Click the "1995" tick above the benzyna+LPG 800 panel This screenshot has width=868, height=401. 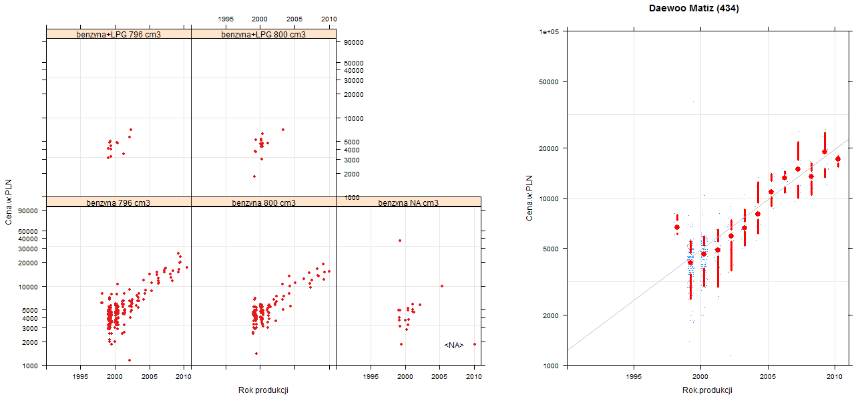pyautogui.click(x=226, y=19)
